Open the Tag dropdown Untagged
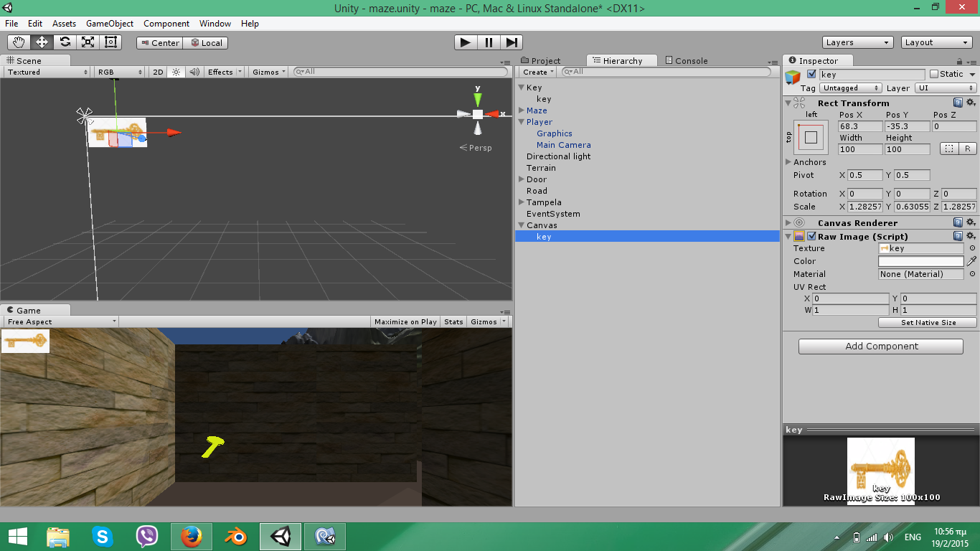This screenshot has width=980, height=551. click(850, 88)
